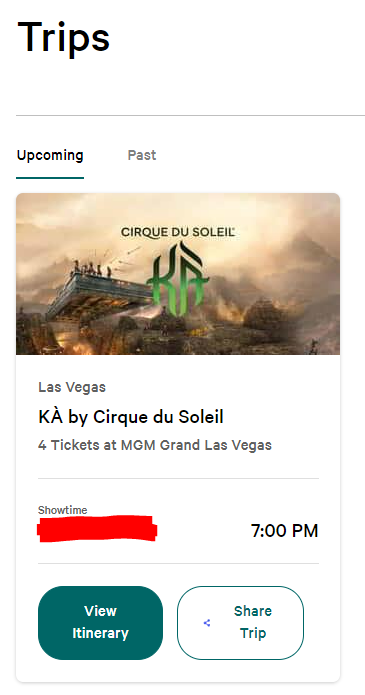The height and width of the screenshot is (695, 365).
Task: Click the Showtime label
Action: [63, 510]
